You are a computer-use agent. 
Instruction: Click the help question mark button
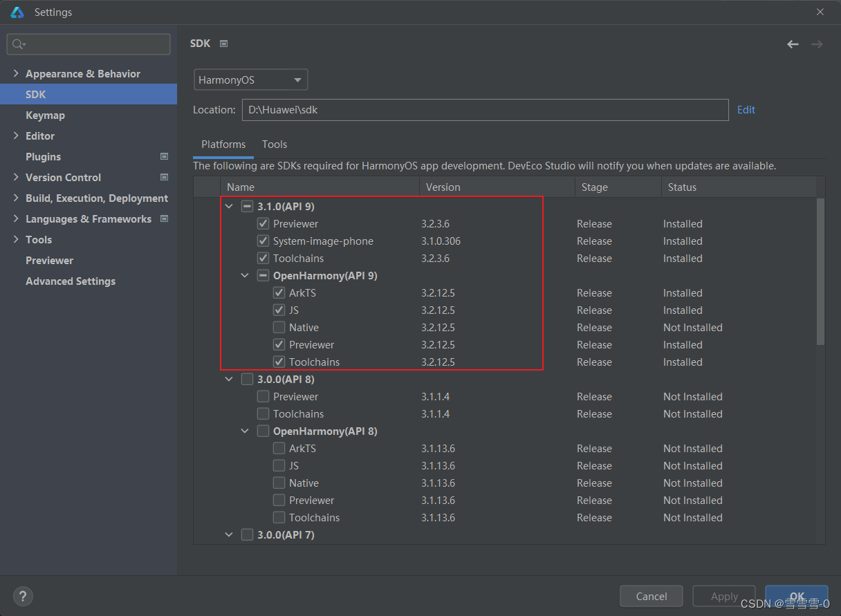(x=23, y=596)
